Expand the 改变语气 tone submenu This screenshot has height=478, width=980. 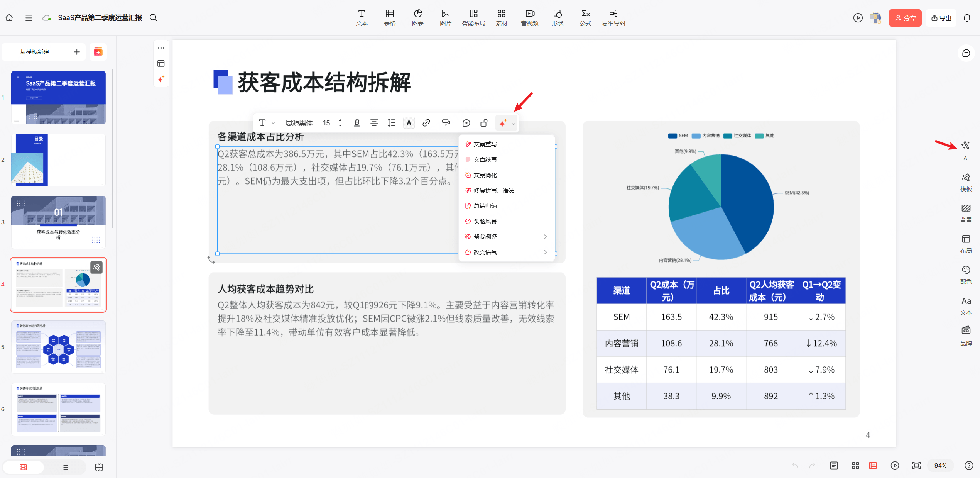click(486, 252)
